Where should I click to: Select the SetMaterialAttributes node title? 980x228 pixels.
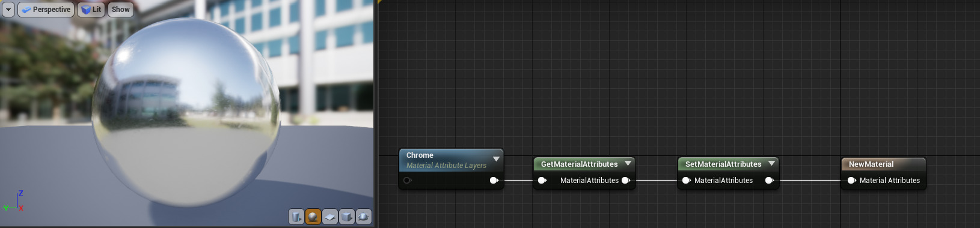[723, 164]
